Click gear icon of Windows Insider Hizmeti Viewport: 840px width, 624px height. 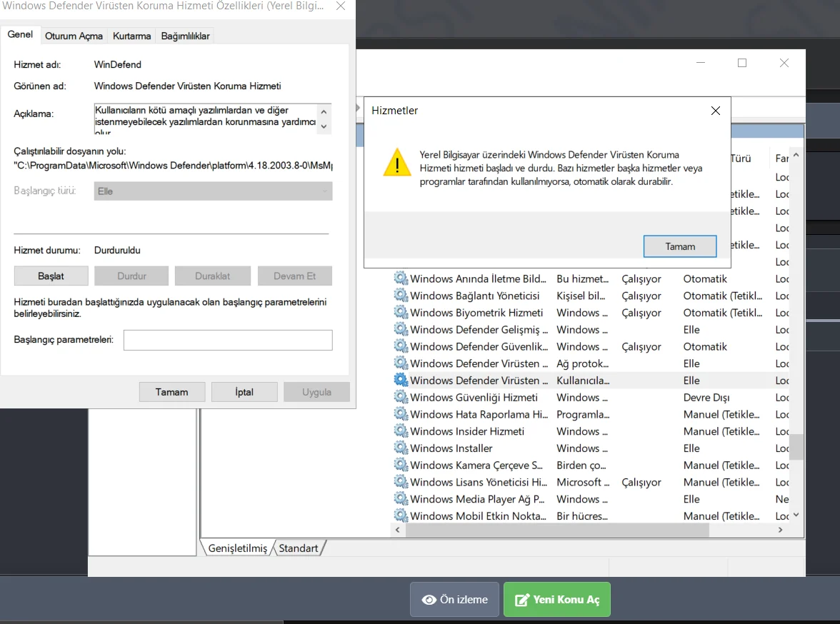tap(400, 431)
